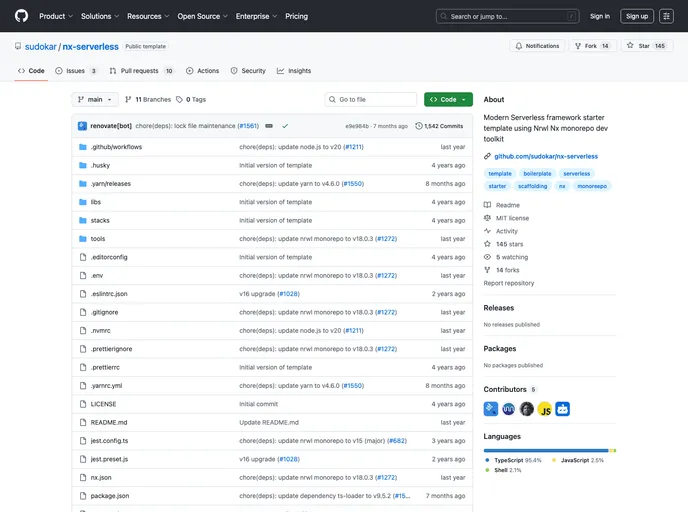Open the Pull requests tab
Viewport: 688px width, 512px height.
[x=141, y=71]
